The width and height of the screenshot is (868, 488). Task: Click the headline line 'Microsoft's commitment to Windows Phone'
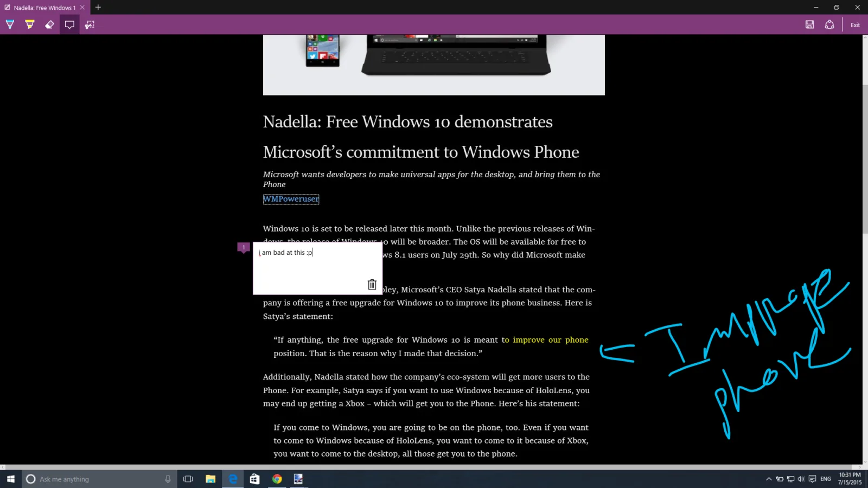(x=421, y=152)
